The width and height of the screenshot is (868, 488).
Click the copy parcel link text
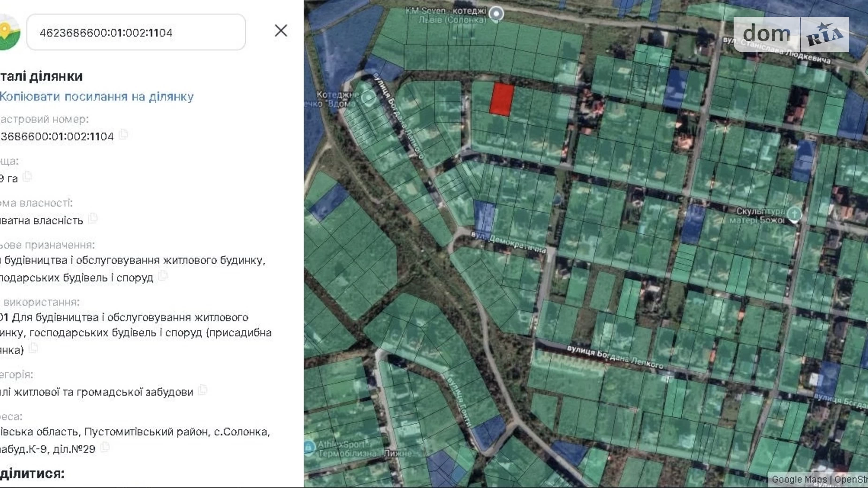97,97
